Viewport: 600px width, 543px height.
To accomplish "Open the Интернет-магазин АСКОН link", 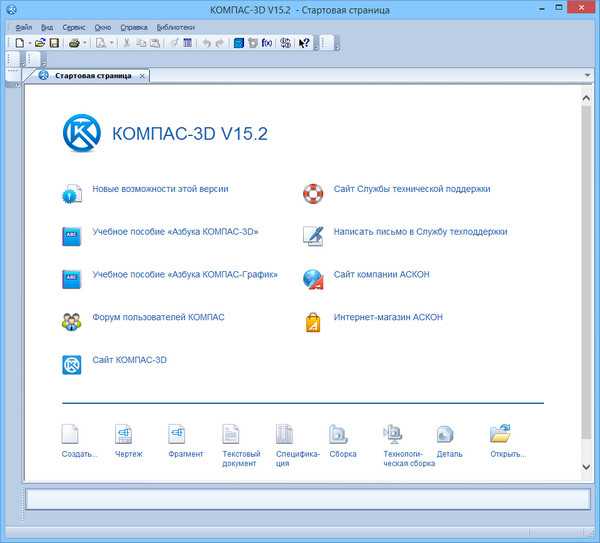I will (388, 317).
